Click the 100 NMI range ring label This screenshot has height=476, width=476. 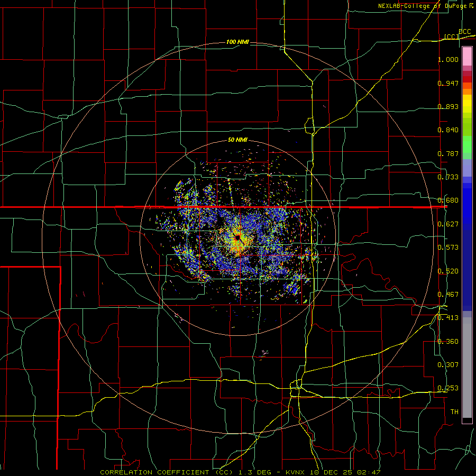pos(237,42)
